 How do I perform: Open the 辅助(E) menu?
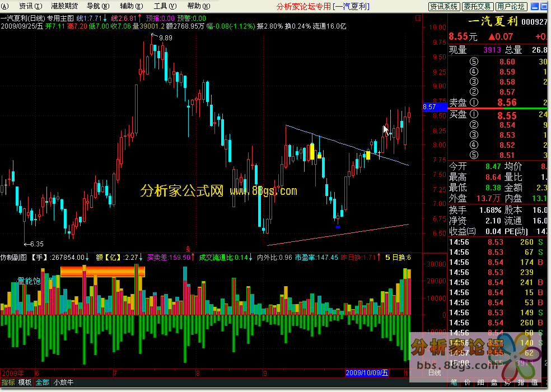[132, 6]
